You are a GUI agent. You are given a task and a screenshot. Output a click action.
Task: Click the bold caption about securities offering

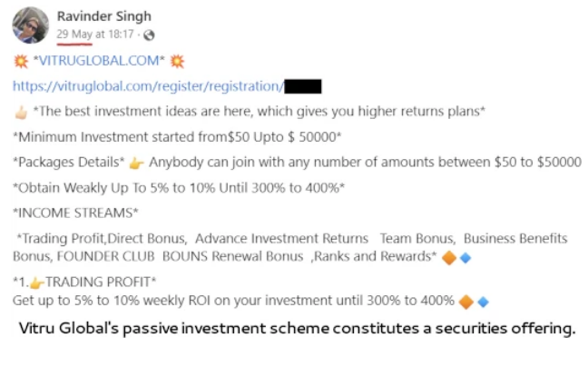[297, 328]
